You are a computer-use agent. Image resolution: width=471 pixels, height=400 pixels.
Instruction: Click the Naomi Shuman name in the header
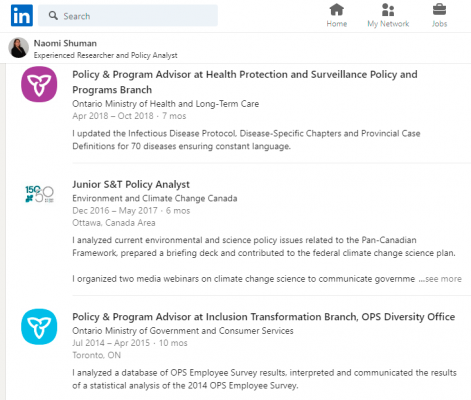point(65,43)
